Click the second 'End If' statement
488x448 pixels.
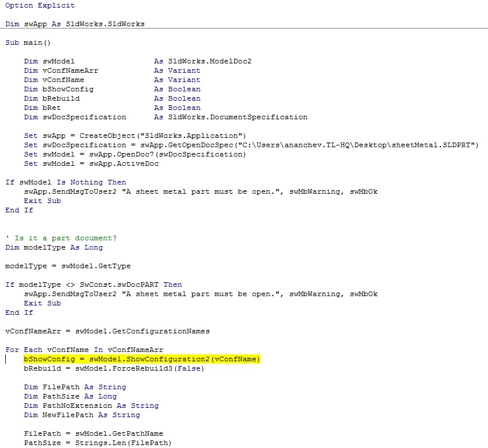point(19,313)
